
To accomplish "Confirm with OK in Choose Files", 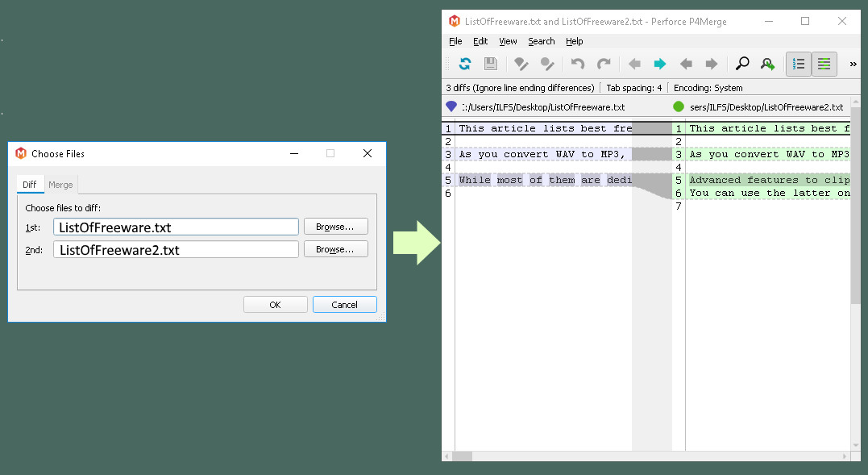I will click(275, 305).
